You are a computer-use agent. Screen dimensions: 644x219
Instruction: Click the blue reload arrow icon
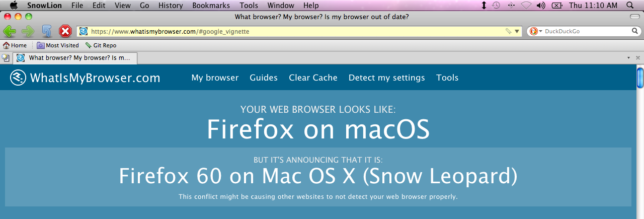click(x=47, y=31)
